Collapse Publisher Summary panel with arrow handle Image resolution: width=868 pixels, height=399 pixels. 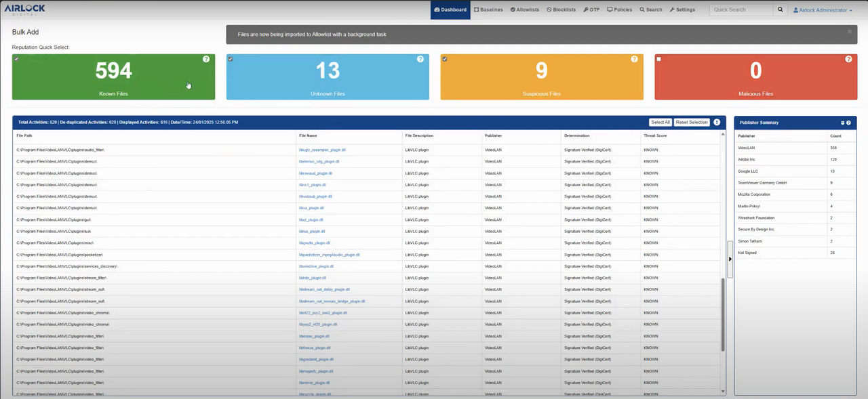point(730,259)
